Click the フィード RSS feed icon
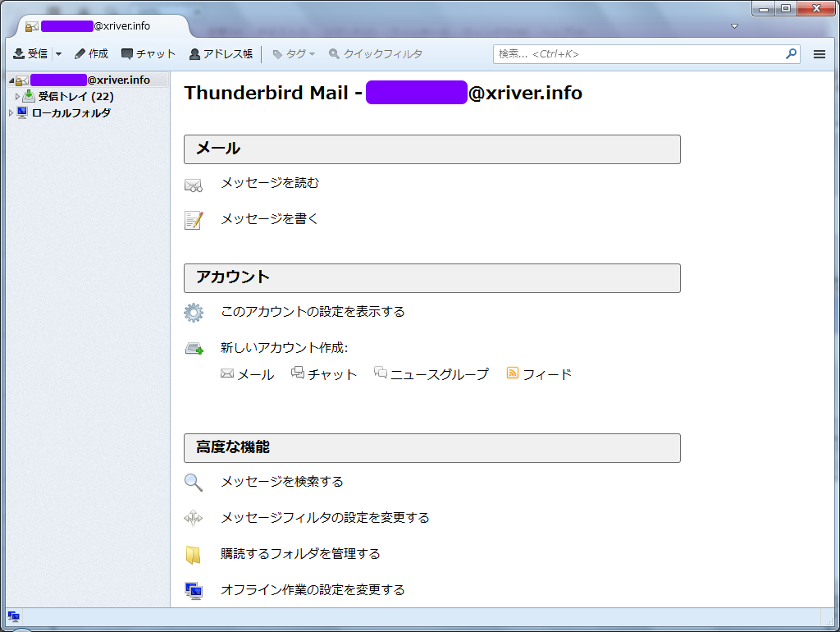 coord(513,373)
